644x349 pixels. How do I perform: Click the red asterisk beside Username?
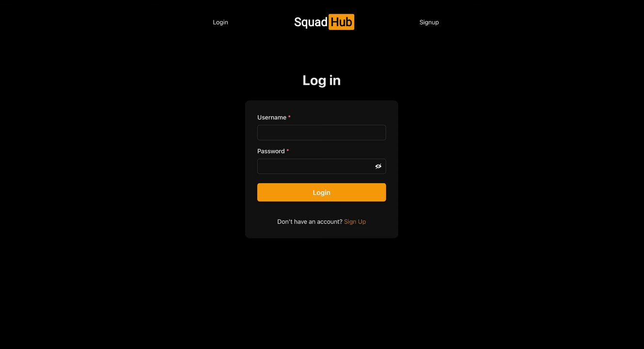click(289, 117)
